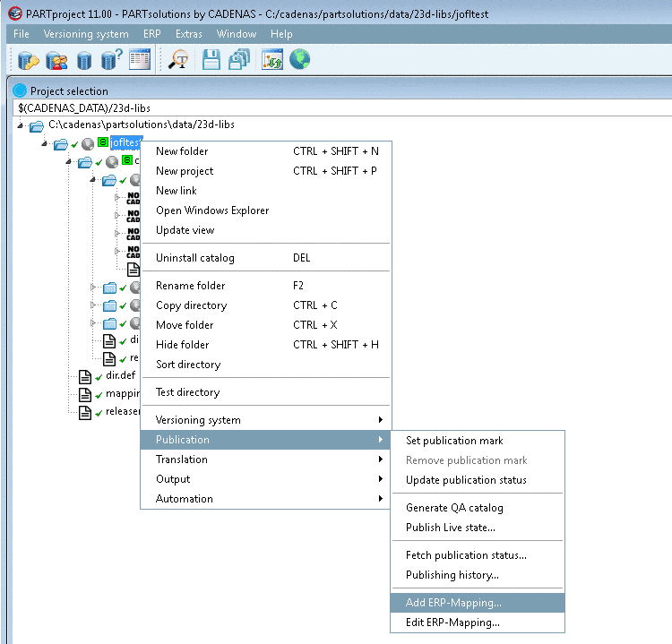
Task: Click the database with key toolbar icon
Action: pos(28,60)
